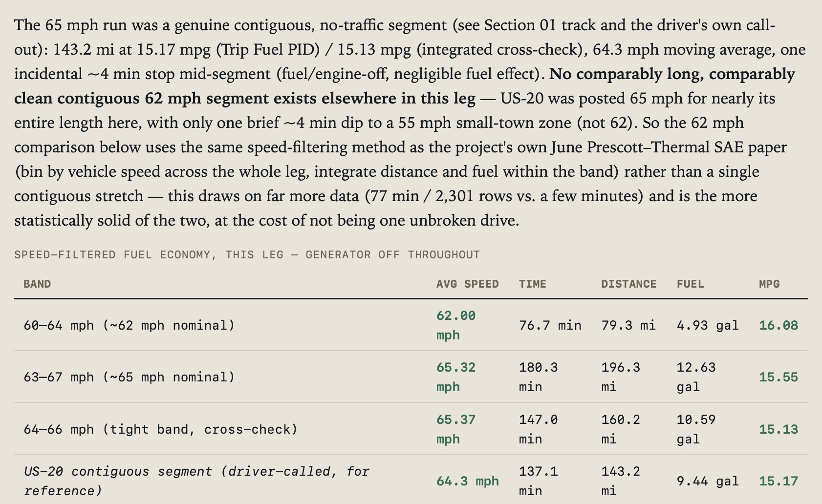The image size is (822, 504).
Task: Click the 15.55 MPG value
Action: 778,377
